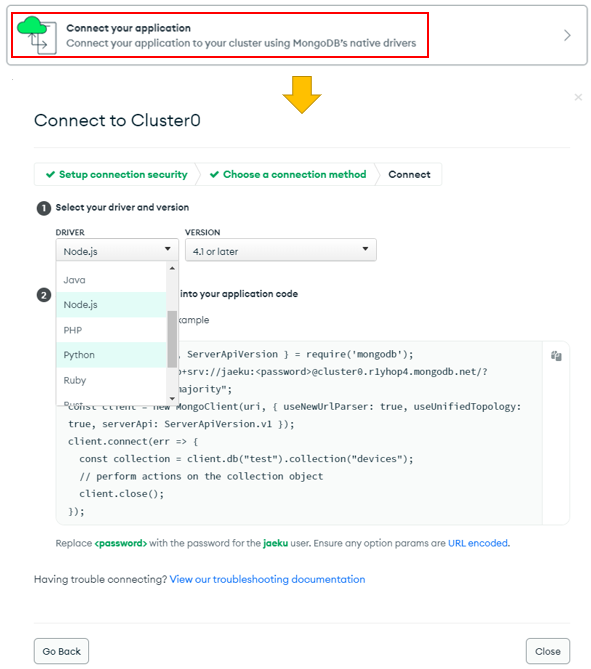Click the step 2 number badge
The image size is (591, 669).
tap(44, 295)
